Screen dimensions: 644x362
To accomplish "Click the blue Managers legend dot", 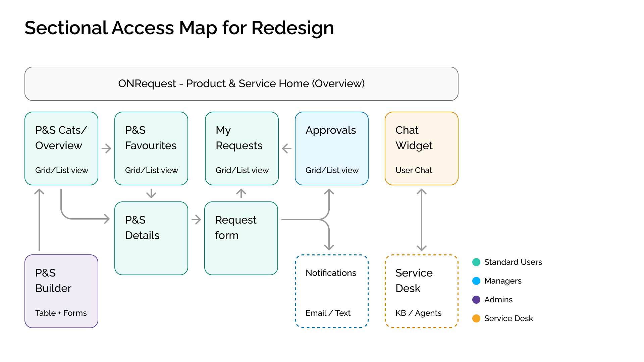I will [476, 281].
